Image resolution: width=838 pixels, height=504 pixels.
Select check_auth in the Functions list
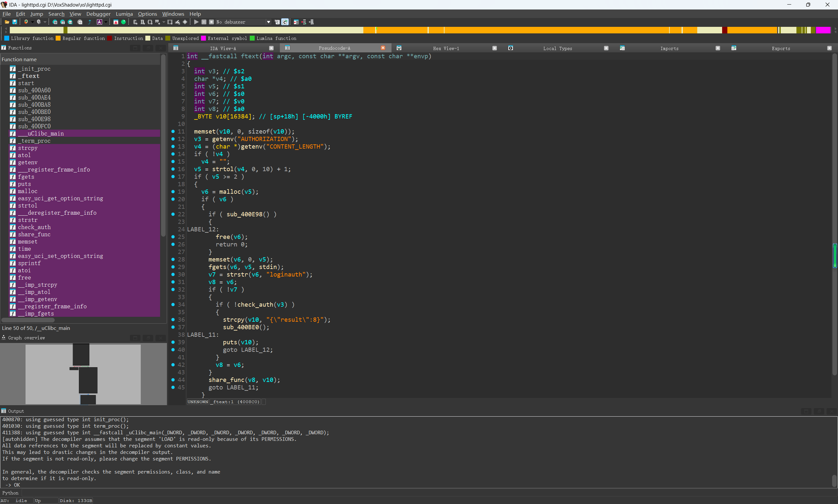click(34, 227)
